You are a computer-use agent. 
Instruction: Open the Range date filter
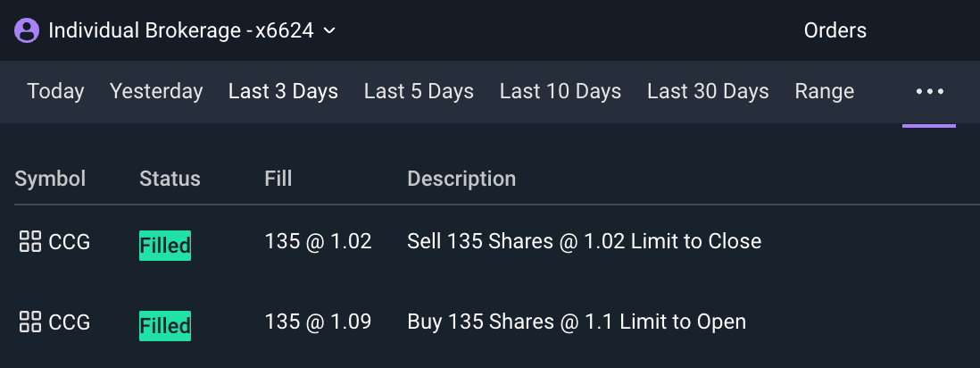pyautogui.click(x=824, y=91)
